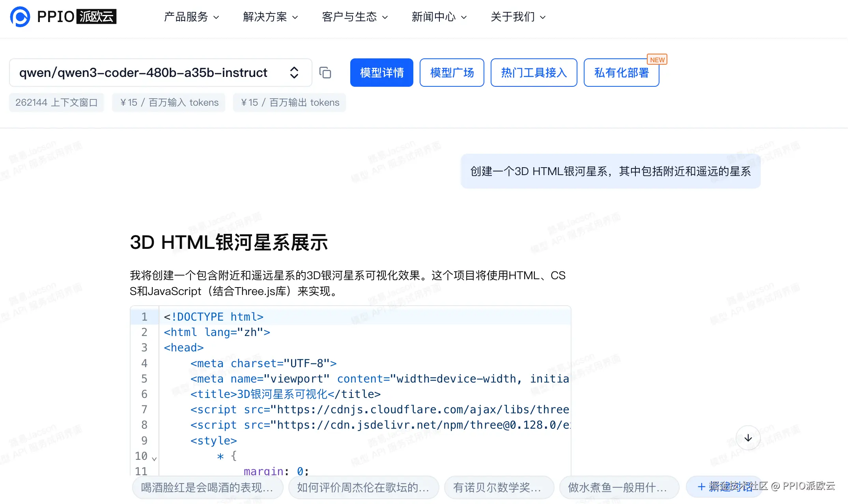Click the user prompt message bubble
Image resolution: width=848 pixels, height=504 pixels.
click(x=610, y=171)
